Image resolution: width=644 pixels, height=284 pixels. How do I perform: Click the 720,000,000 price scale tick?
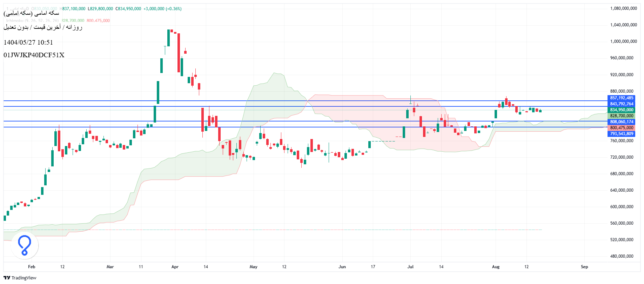coord(622,157)
